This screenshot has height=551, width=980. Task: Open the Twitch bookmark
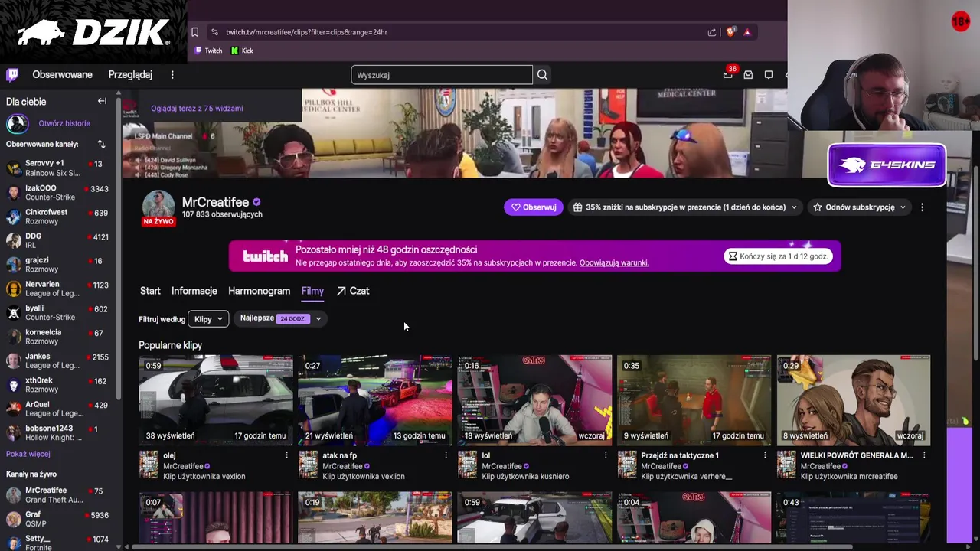point(208,51)
